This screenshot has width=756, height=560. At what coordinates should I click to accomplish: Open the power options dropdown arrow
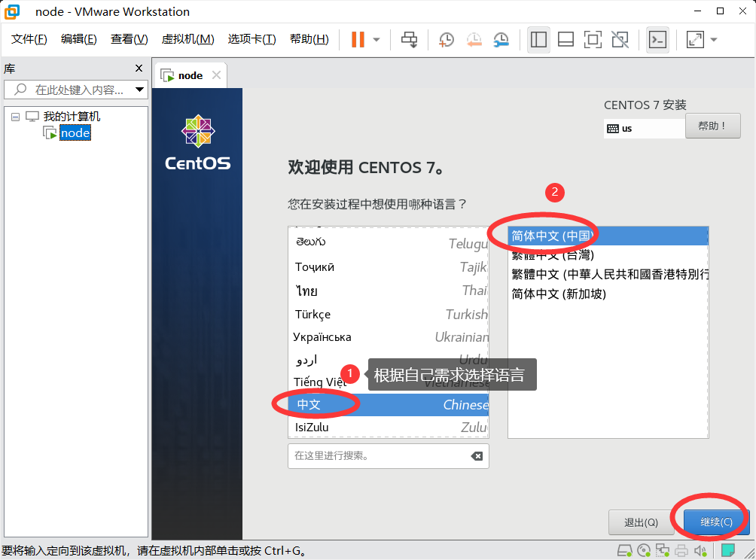pos(376,39)
